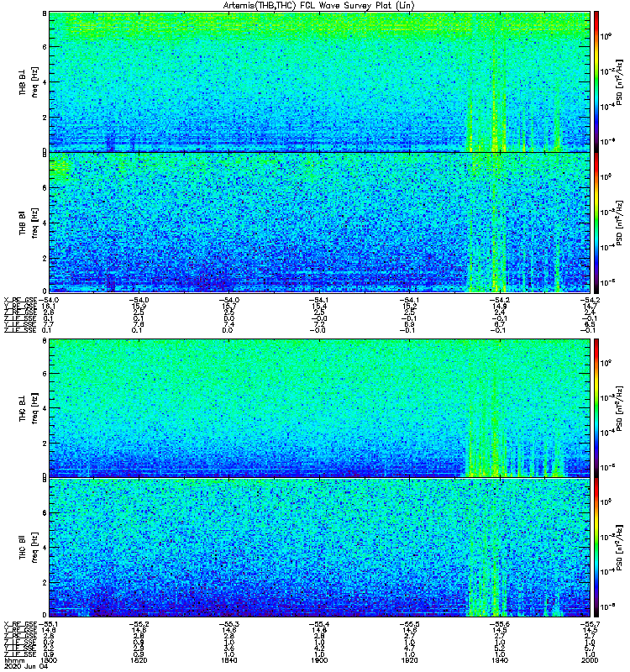
Task: Click the 'THB B∥ freq [Hz]' axis label
Action: [28, 223]
